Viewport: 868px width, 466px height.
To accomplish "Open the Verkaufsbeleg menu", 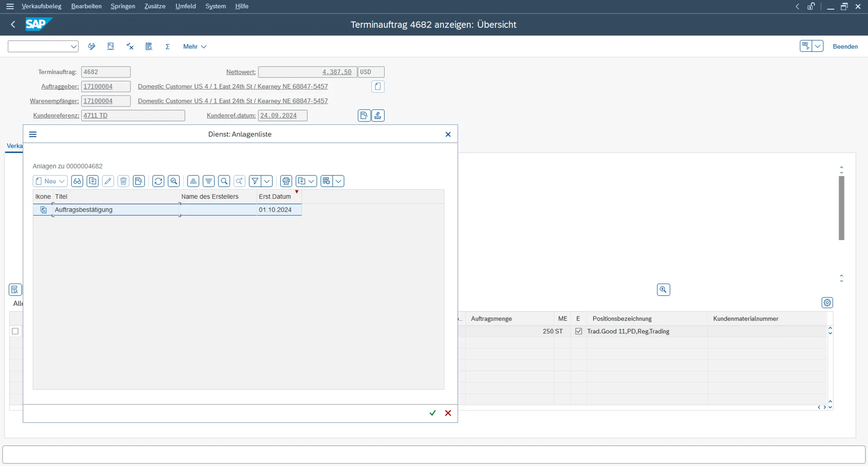I will point(41,6).
